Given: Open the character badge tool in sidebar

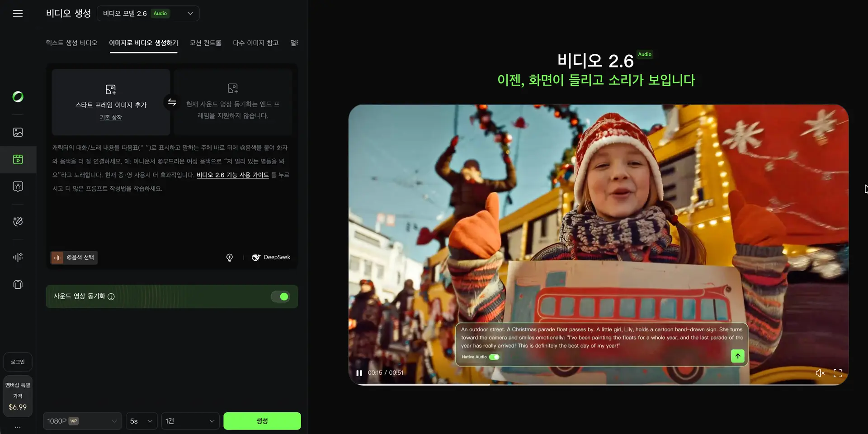Looking at the screenshot, I should coord(18,186).
